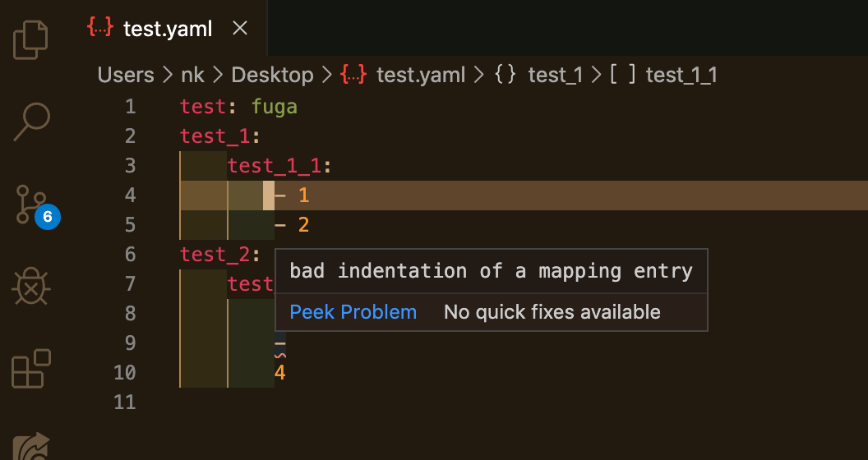Click line number 2 in gutter
868x460 pixels.
130,136
